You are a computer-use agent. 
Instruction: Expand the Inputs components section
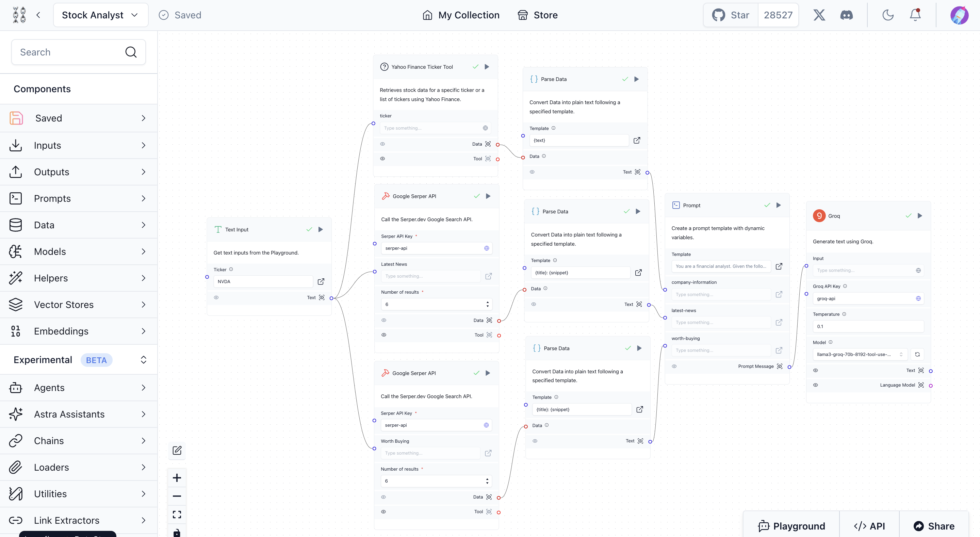(x=79, y=145)
